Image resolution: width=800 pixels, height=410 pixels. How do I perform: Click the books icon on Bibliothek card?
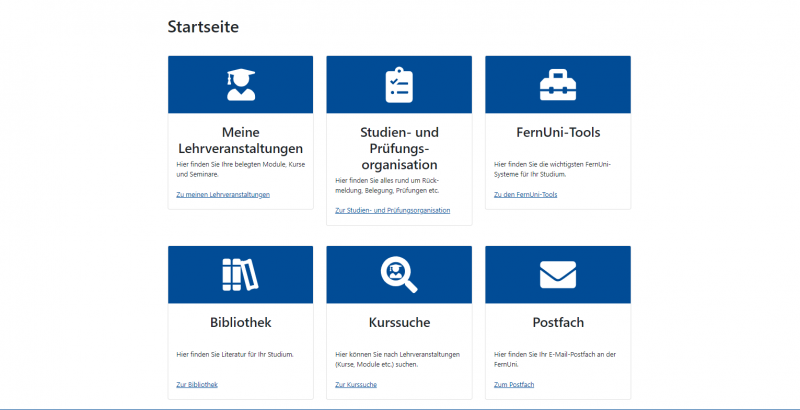click(240, 275)
